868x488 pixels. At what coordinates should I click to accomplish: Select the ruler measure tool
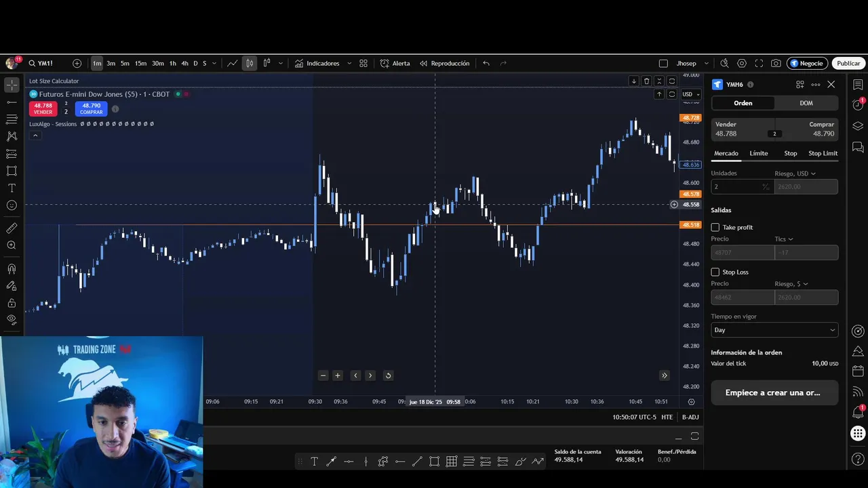point(12,228)
